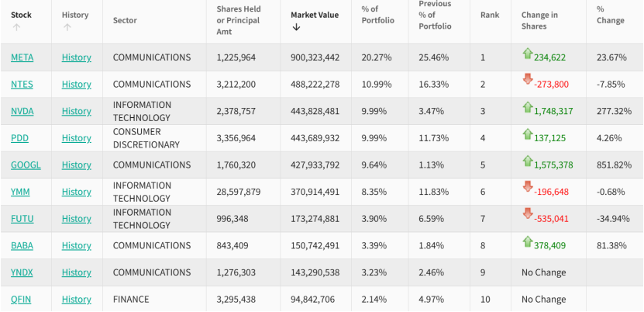Sort by Stock column ascending arrow

[15, 27]
